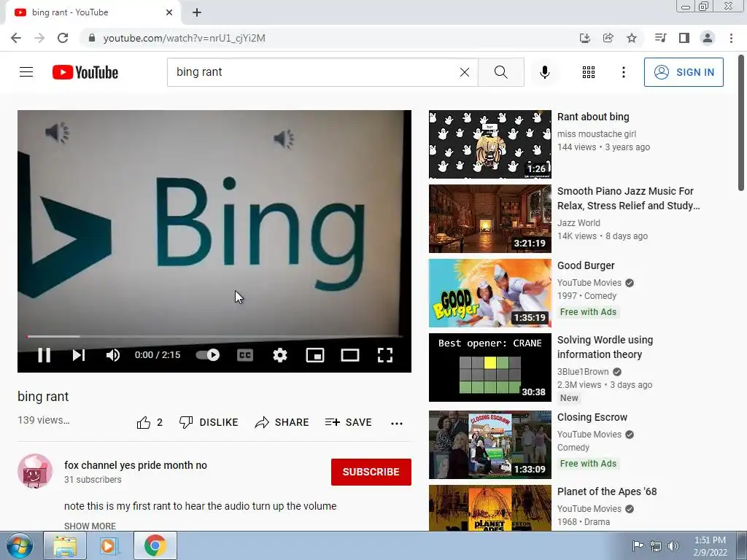Go to YouTube home via logo
Viewport: 747px width, 560px height.
coord(85,72)
